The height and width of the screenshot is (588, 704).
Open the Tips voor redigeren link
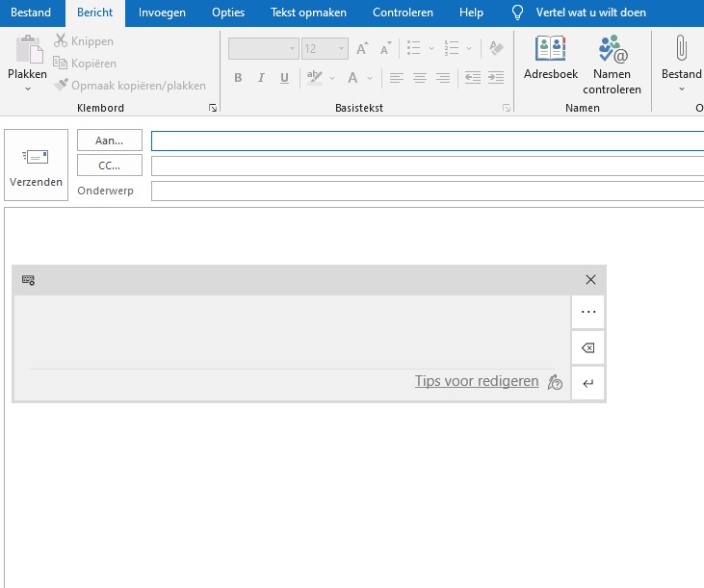(x=477, y=381)
